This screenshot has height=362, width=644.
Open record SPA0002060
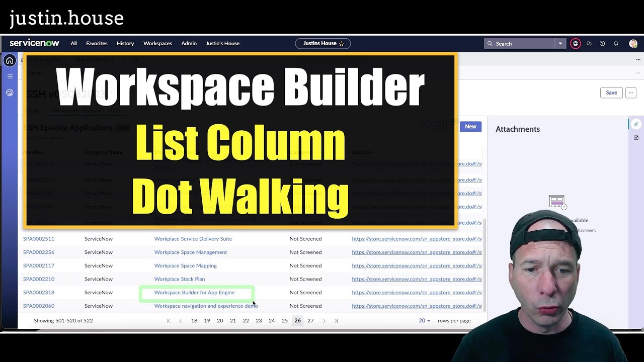39,306
